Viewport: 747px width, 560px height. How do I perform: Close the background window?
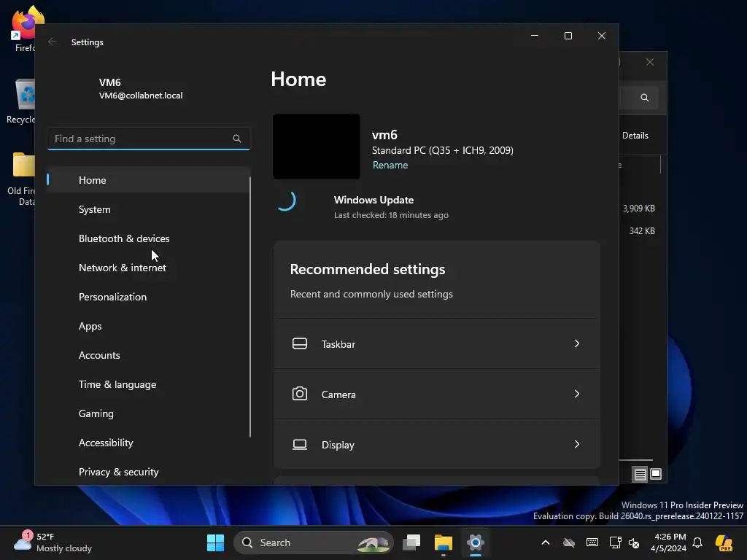click(x=650, y=63)
